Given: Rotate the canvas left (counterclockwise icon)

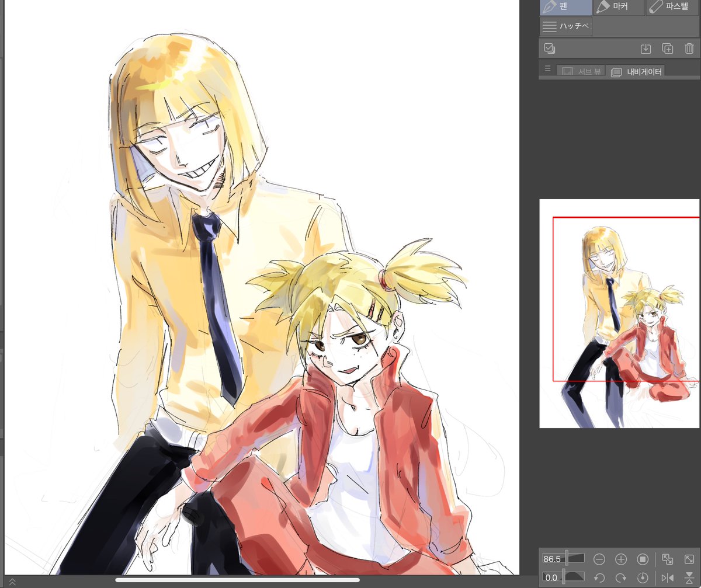Looking at the screenshot, I should pos(599,578).
